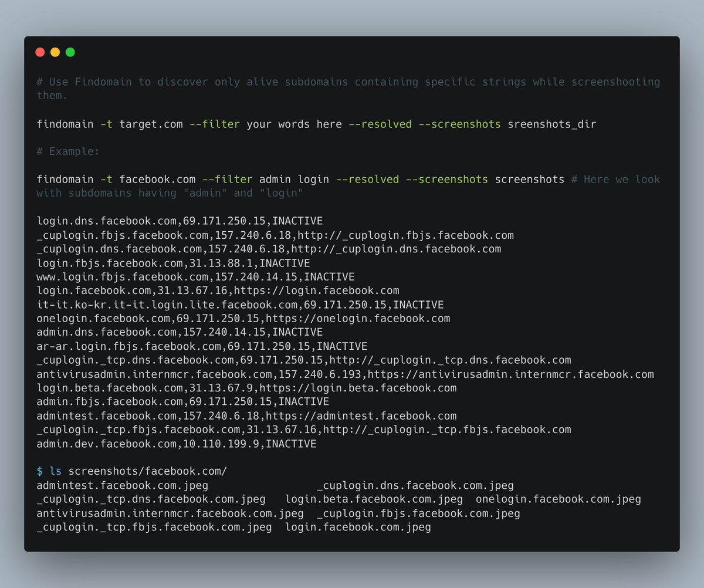Click file 'antivirusadmin.internmcr.facebook.com.jpeg'
The height and width of the screenshot is (588, 704).
coord(170,513)
